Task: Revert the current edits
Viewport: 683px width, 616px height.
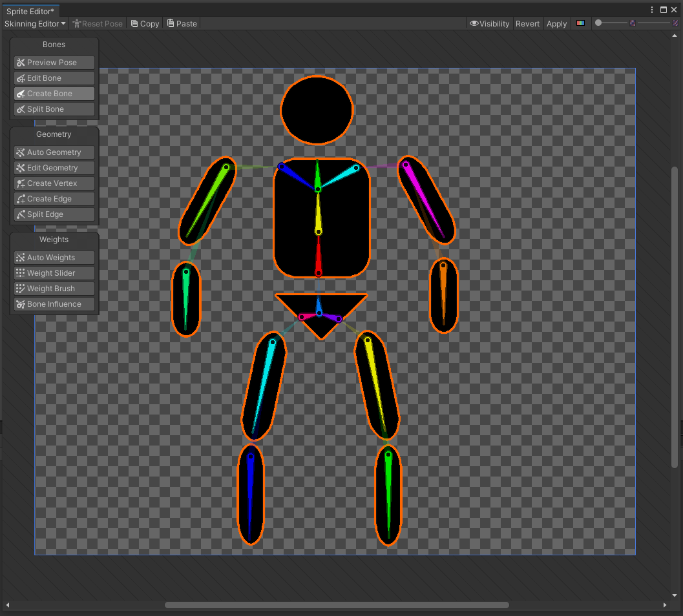Action: [527, 23]
